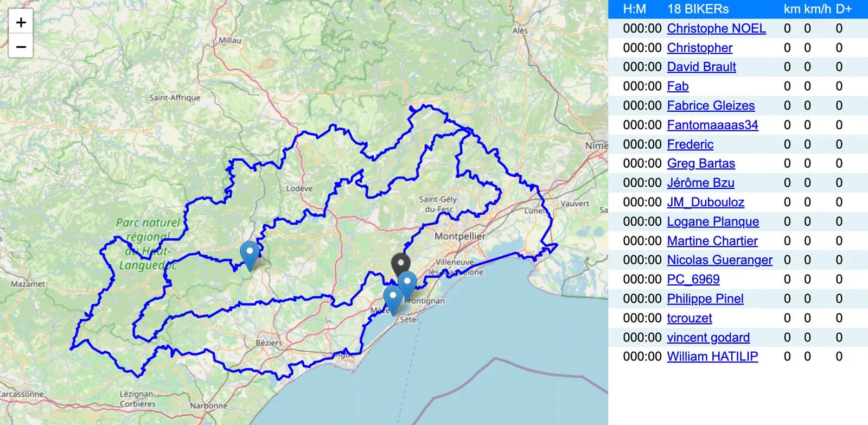Click the Mazamet label on the map
The height and width of the screenshot is (425, 868).
coord(28,284)
